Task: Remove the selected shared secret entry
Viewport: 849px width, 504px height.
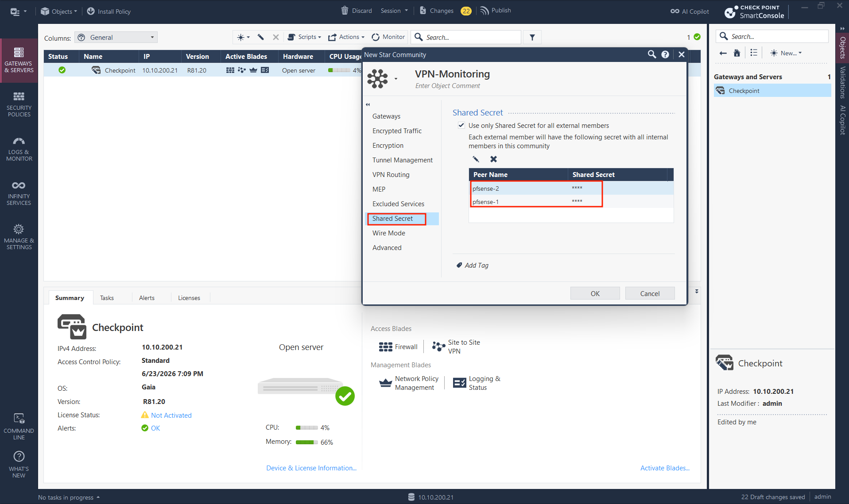Action: 493,159
